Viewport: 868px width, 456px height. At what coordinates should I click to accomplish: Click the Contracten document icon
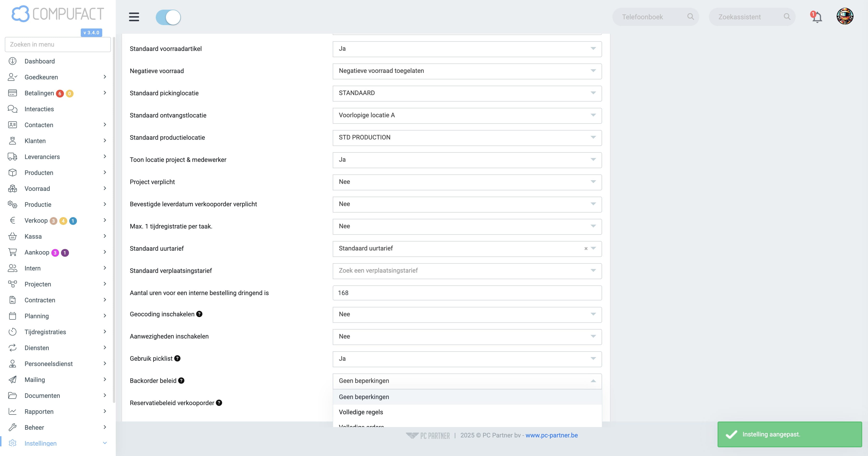click(13, 300)
